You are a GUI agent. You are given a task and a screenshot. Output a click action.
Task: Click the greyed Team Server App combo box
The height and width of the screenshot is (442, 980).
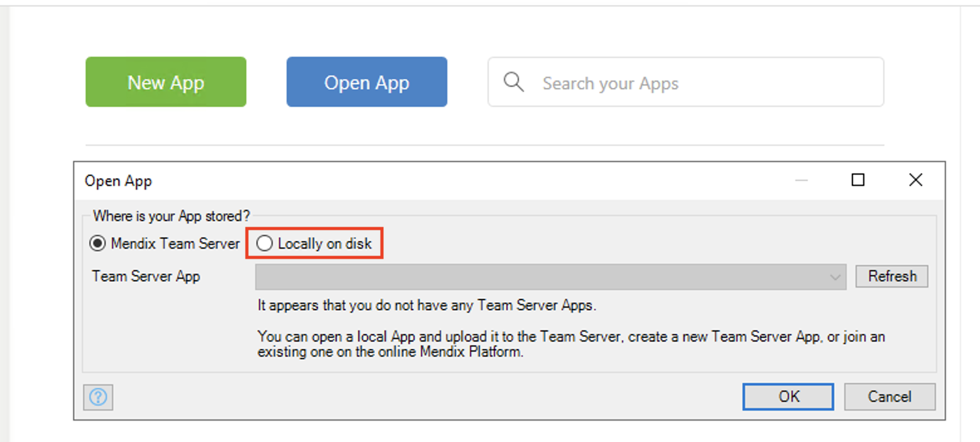click(x=540, y=277)
